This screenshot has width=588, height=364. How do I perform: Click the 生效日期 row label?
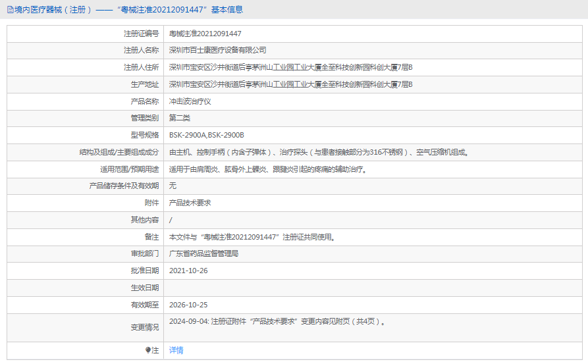pyautogui.click(x=145, y=288)
